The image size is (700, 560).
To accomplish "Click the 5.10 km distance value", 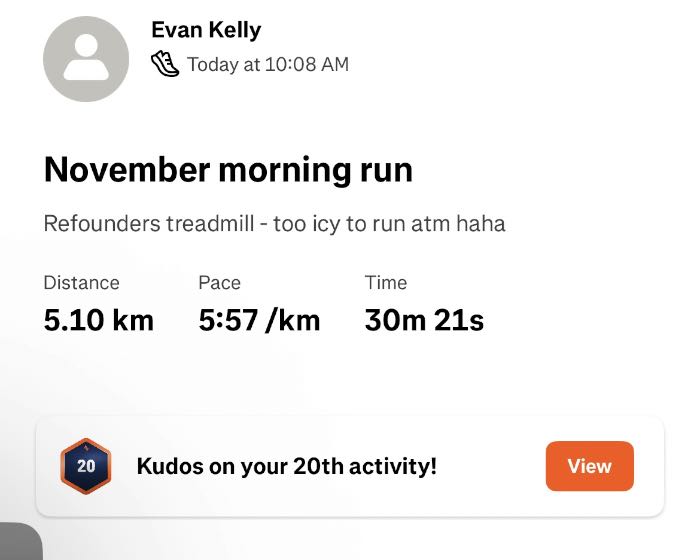I will pos(99,320).
